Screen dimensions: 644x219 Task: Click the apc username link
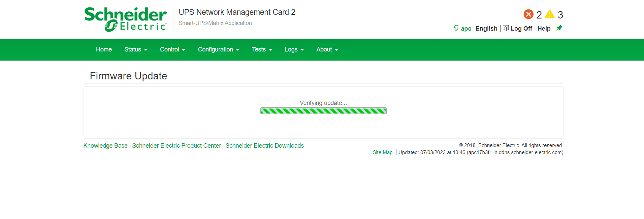coord(466,29)
